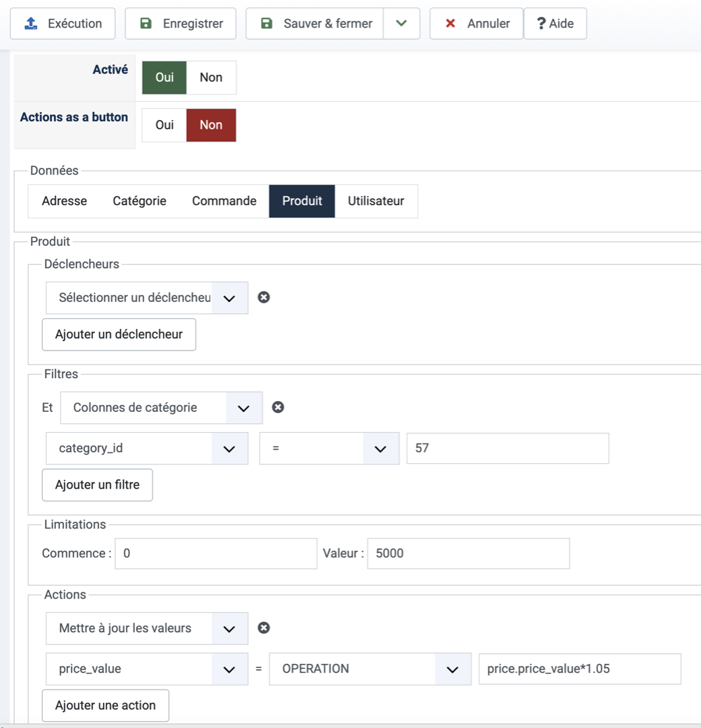Set Activé to Non
This screenshot has width=701, height=728.
(x=211, y=78)
